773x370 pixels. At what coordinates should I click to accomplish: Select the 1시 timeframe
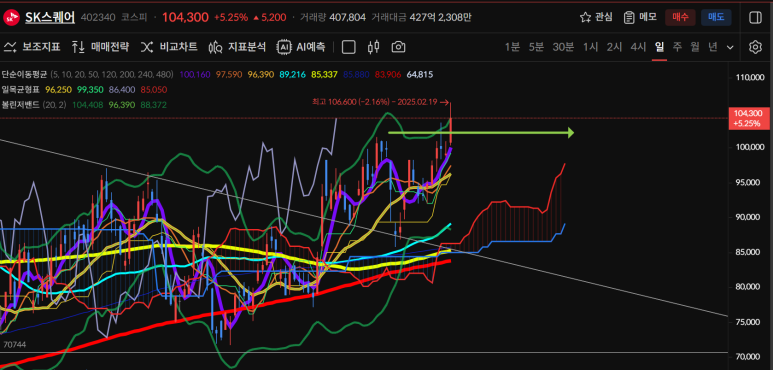pyautogui.click(x=590, y=47)
